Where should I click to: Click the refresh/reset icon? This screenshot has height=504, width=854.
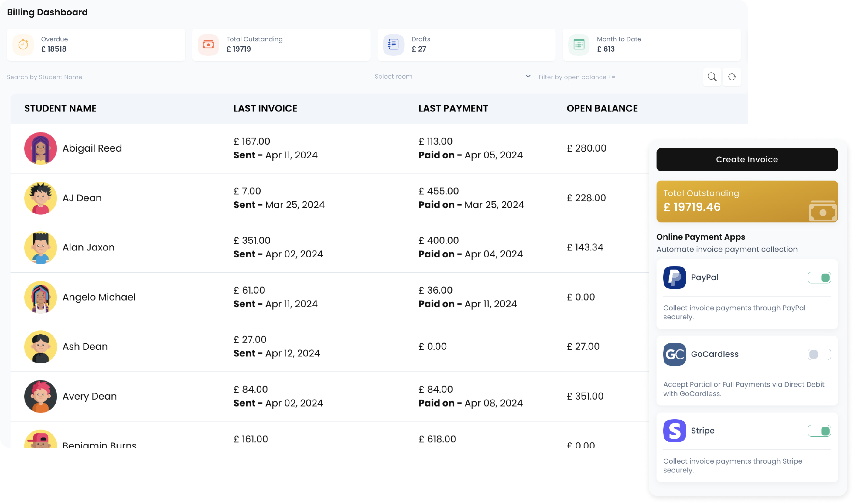tap(732, 77)
